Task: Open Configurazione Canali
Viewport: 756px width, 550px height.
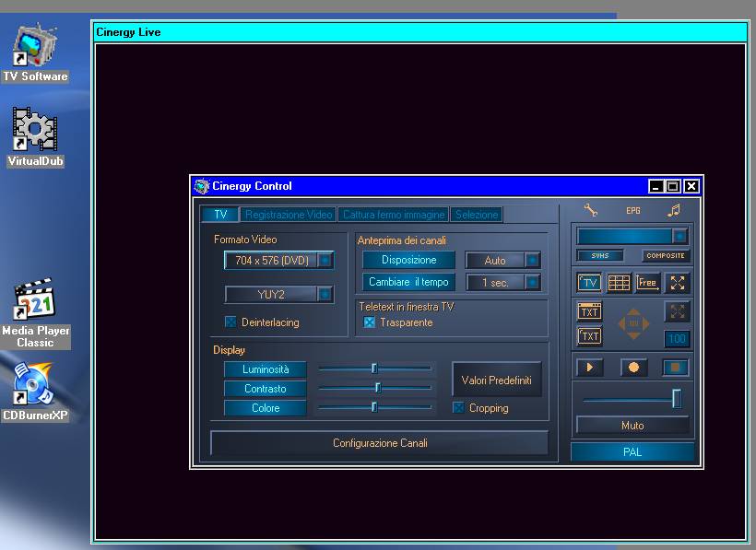Action: pos(379,443)
